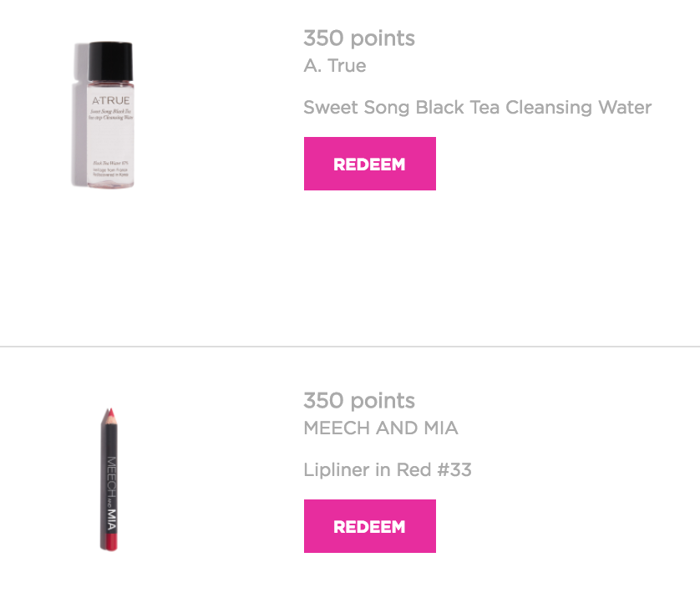Click the 350 points label above MEECH AND MIA
Screen dimensions: 700x608
358,401
